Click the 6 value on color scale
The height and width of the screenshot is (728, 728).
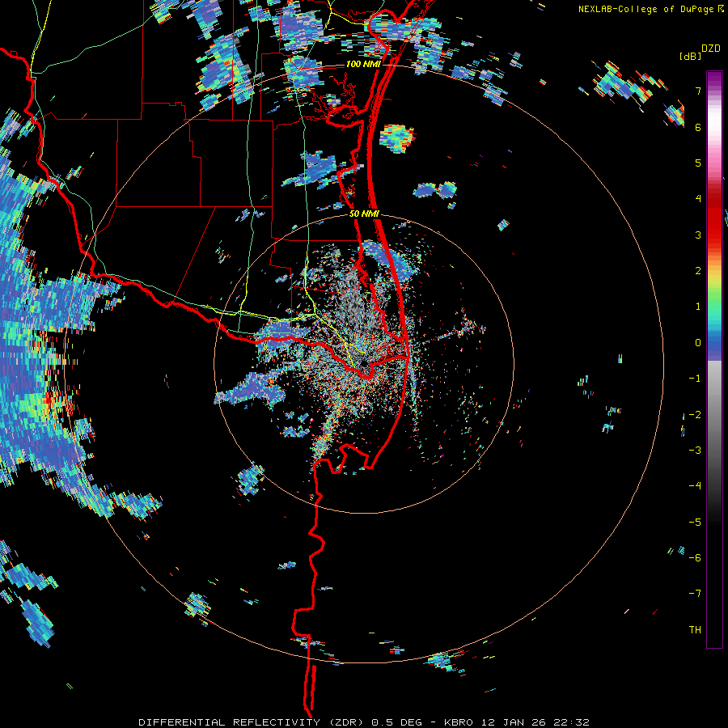coord(698,127)
